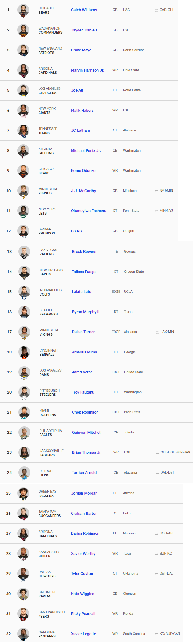Click the trade icon beside BUF>KC
Screen dimensions: 193x644
[x=156, y=554]
